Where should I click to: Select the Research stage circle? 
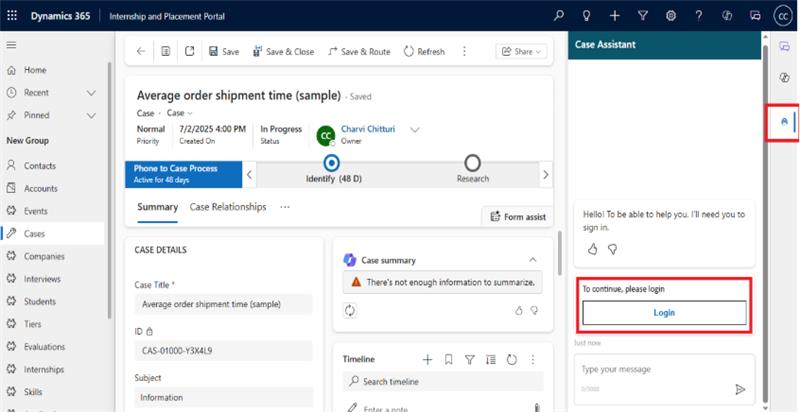tap(473, 163)
